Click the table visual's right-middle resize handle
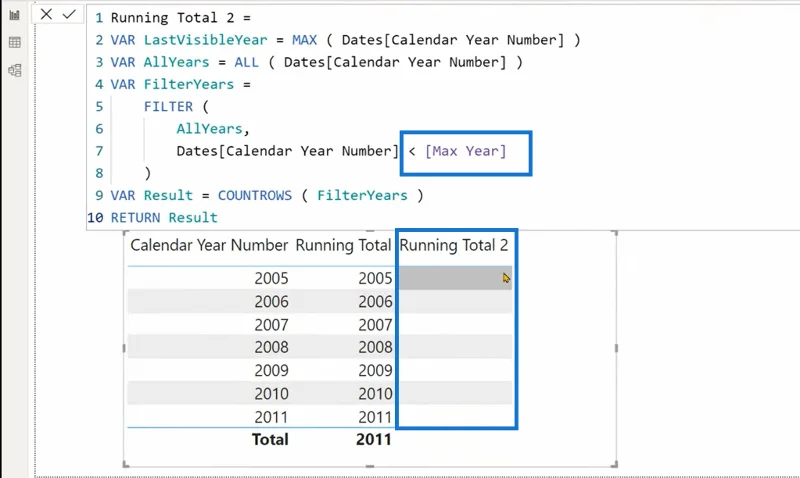The height and width of the screenshot is (478, 800). (616, 348)
